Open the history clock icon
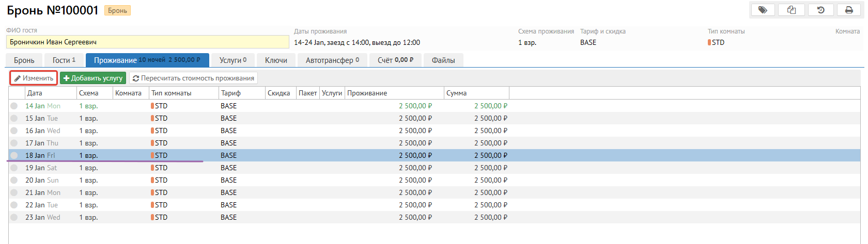The width and height of the screenshot is (868, 244). [x=820, y=10]
